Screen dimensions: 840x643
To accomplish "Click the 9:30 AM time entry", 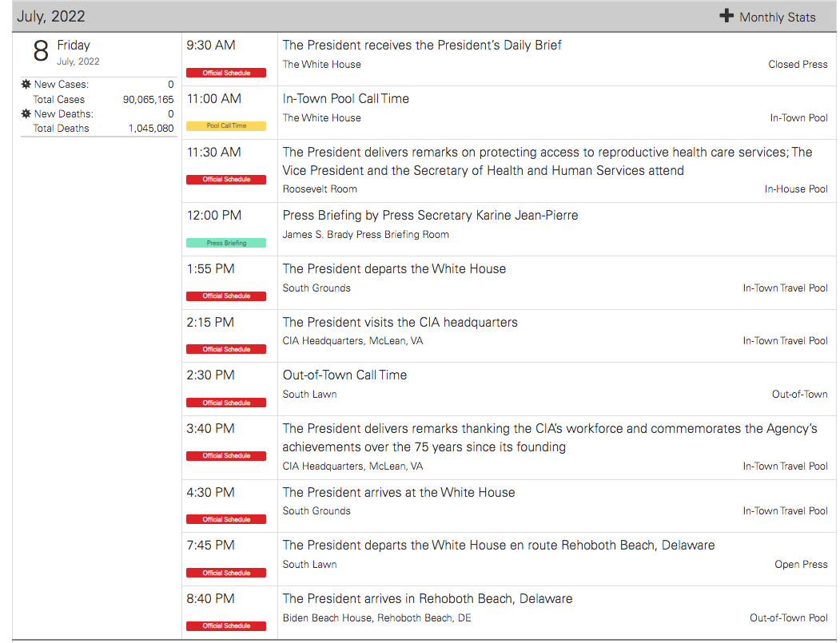I will (x=210, y=46).
